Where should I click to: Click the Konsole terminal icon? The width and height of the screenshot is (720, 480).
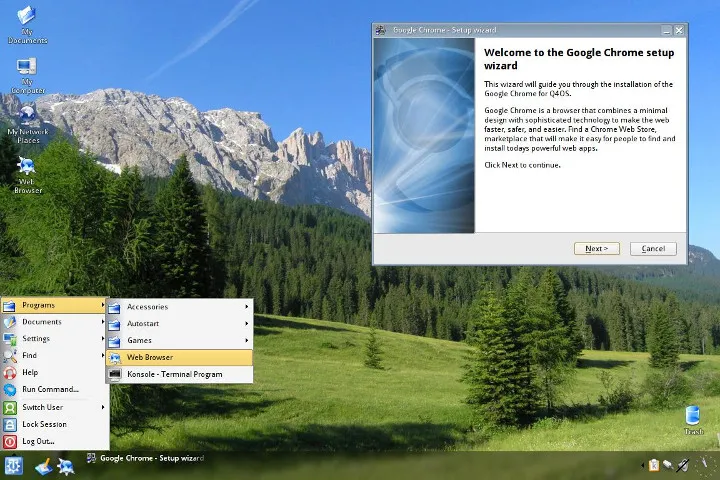115,374
